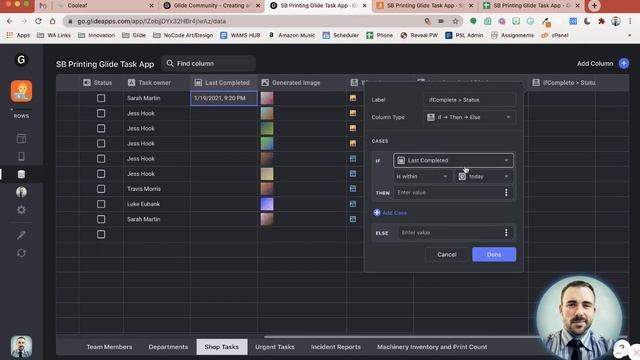Go back in the browser

(x=9, y=21)
